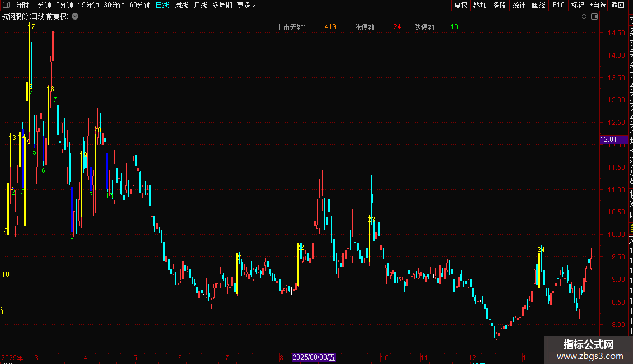Switch to the 月线 monthly chart tab

(200, 5)
